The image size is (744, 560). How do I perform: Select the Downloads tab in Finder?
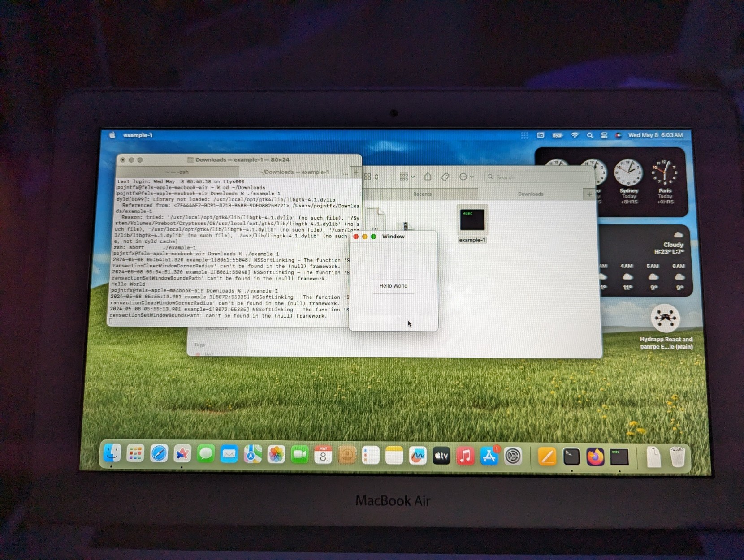pyautogui.click(x=531, y=194)
